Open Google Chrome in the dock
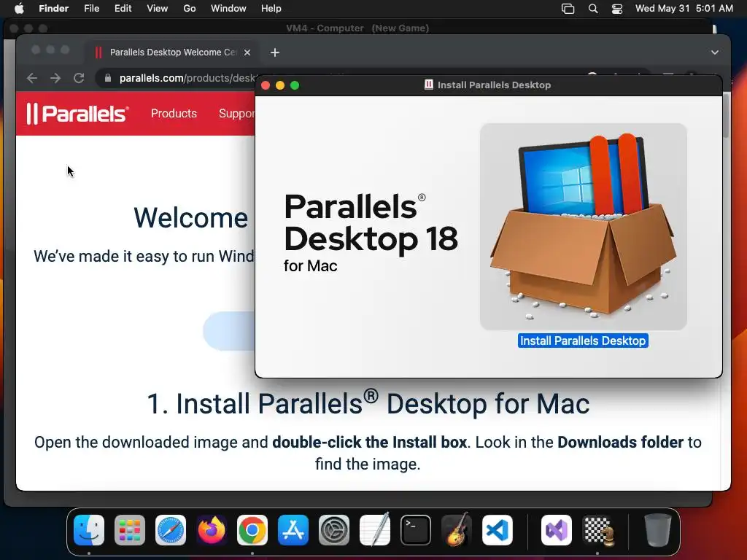Screen dimensions: 747x560 pos(252,530)
